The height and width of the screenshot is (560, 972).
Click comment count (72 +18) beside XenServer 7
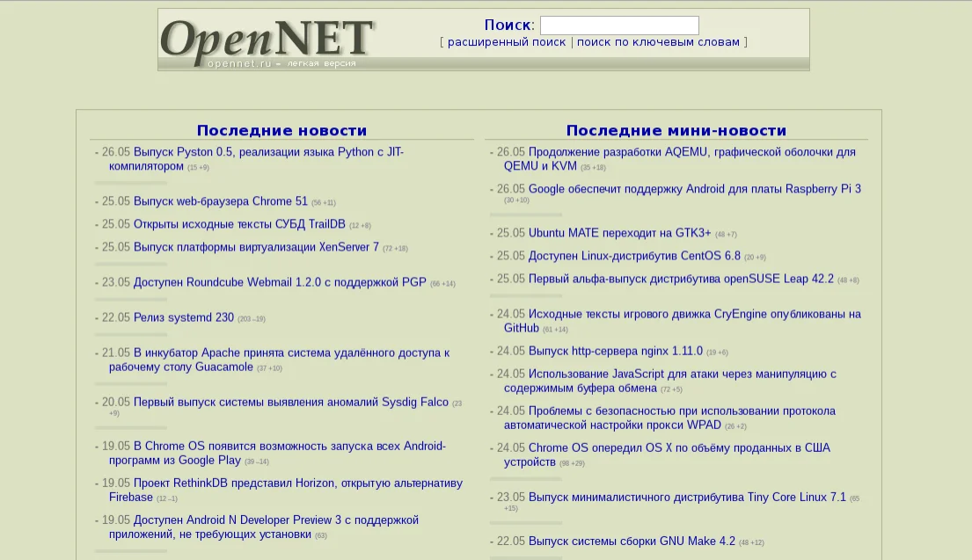pos(396,249)
